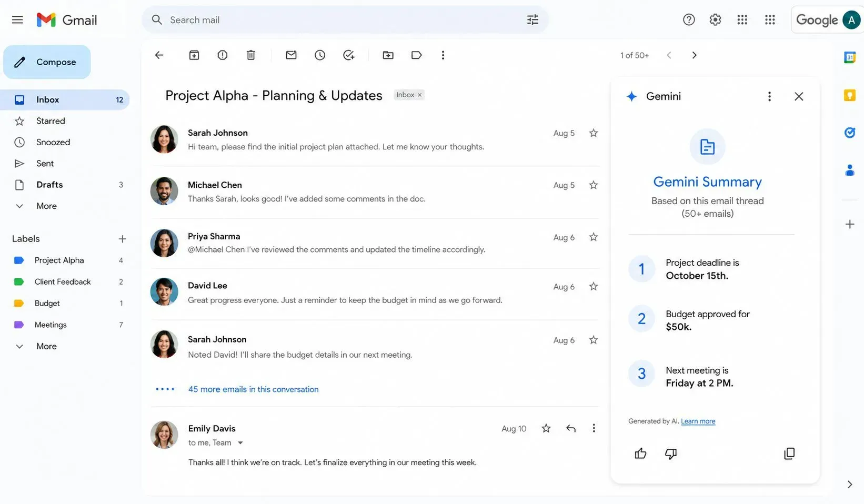Open Google Calendar side panel icon
The width and height of the screenshot is (864, 504).
pyautogui.click(x=850, y=57)
